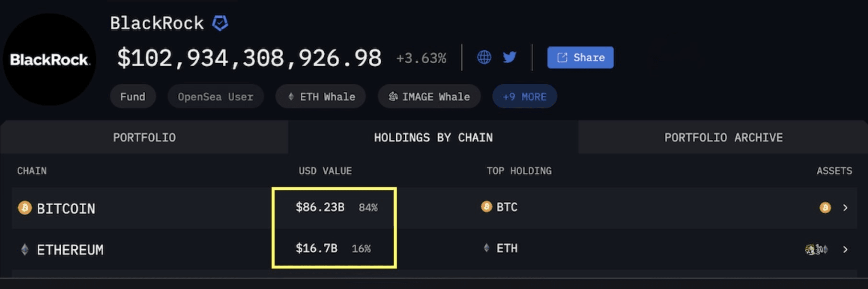Click the Ethereum chain diamond icon

pos(25,249)
